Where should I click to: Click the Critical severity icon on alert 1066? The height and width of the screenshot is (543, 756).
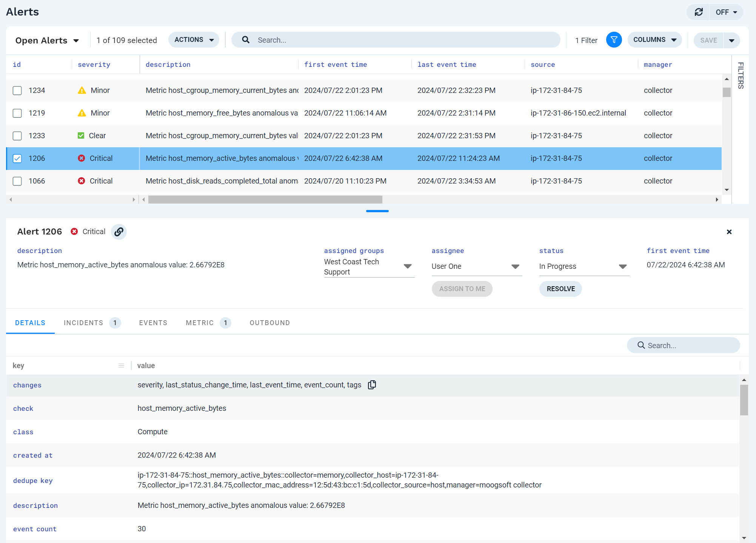click(82, 181)
